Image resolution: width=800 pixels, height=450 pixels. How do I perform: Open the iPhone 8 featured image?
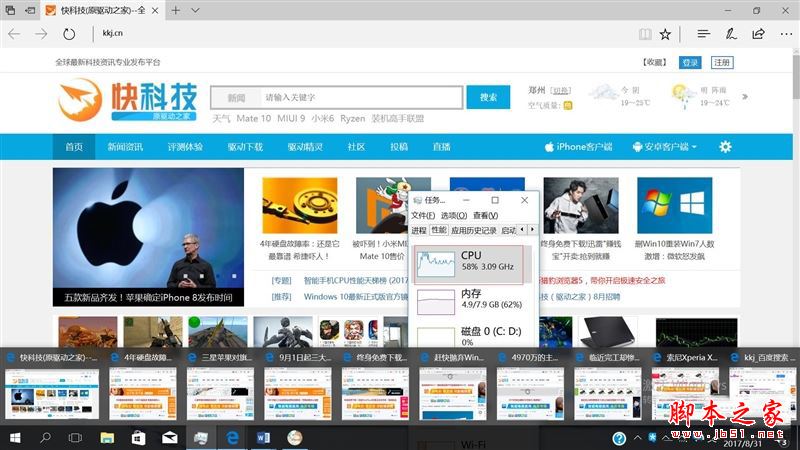148,237
